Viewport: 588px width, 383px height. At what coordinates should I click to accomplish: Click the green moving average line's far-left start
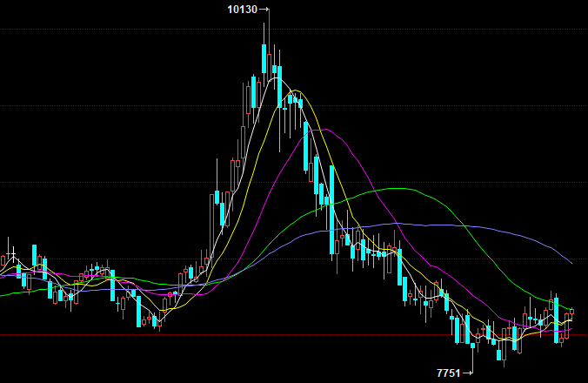(3, 296)
